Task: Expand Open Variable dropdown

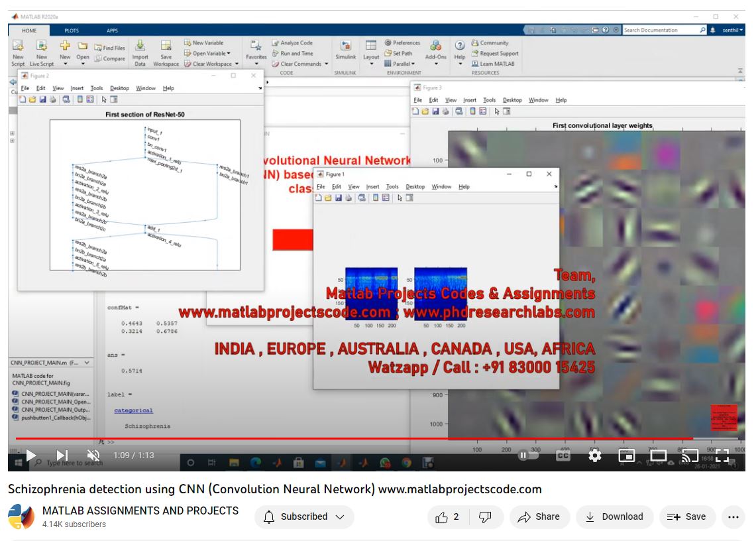Action: [207, 53]
